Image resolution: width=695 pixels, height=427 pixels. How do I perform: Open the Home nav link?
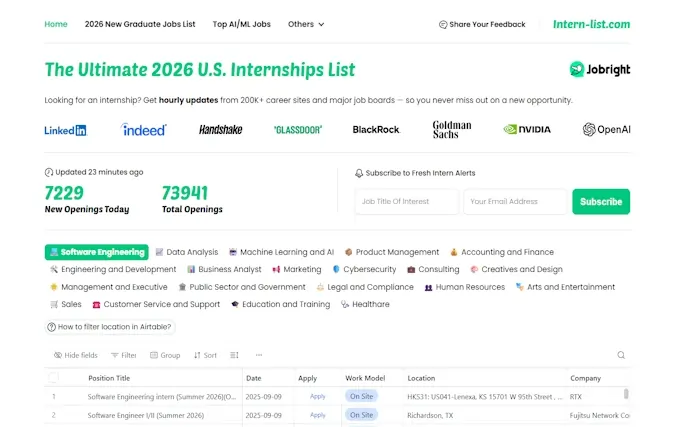56,24
